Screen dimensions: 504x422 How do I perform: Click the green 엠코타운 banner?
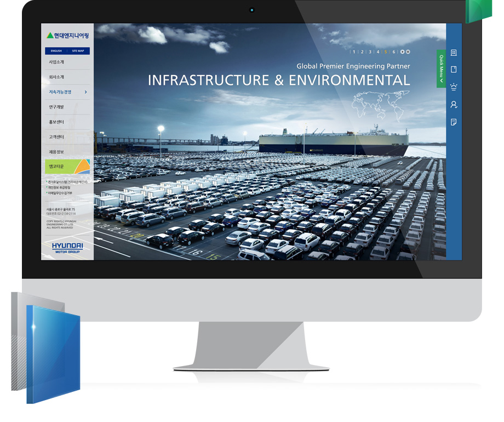click(67, 167)
